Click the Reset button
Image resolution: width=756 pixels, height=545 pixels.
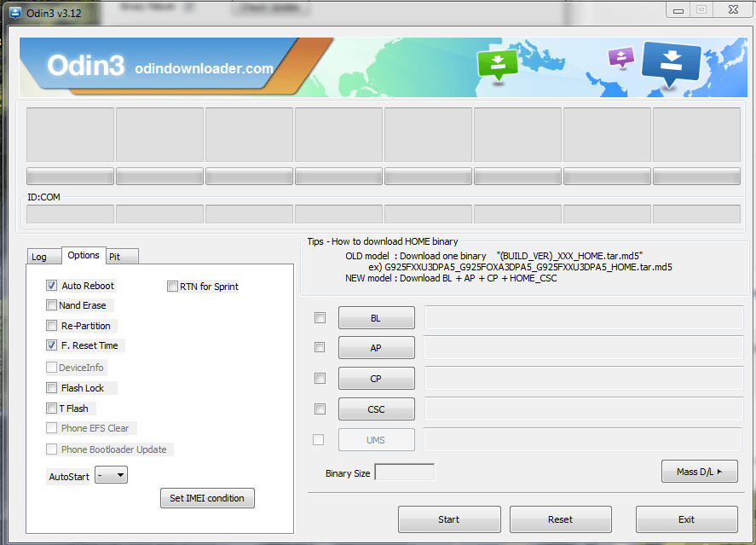pos(560,519)
